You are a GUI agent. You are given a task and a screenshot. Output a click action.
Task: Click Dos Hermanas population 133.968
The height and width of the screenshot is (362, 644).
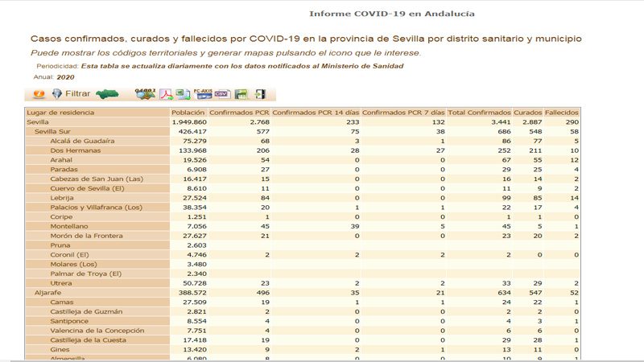(192, 150)
